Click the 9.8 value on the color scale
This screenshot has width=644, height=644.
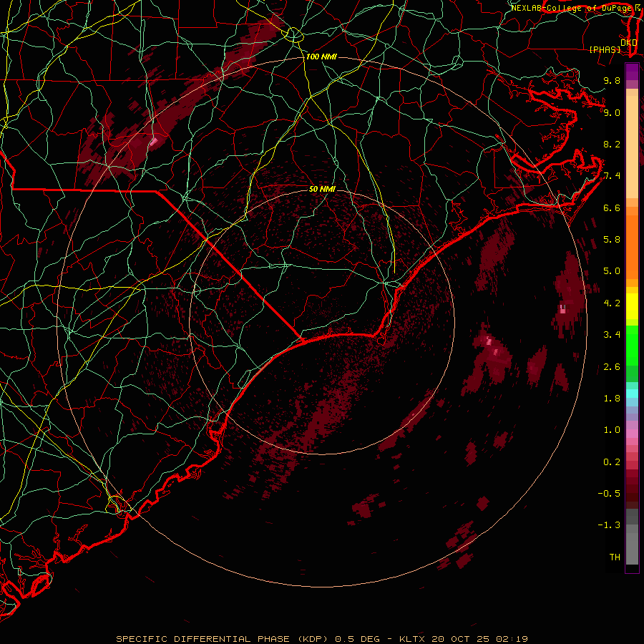pos(612,80)
